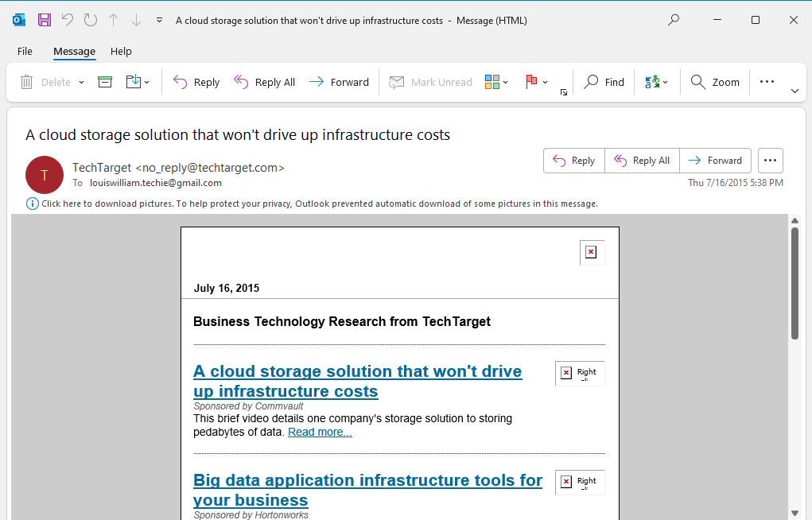Click the Reply All button in the reading pane
Image resolution: width=812 pixels, height=520 pixels.
642,160
